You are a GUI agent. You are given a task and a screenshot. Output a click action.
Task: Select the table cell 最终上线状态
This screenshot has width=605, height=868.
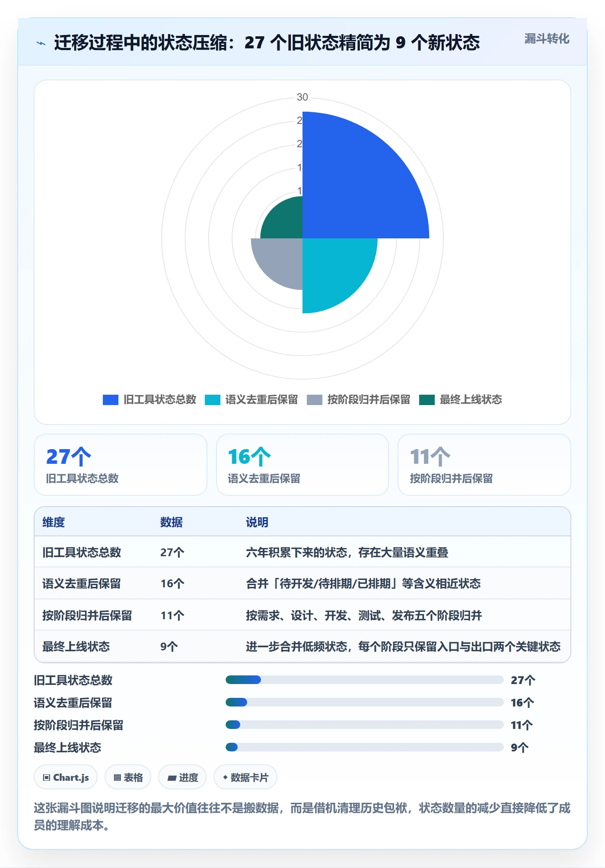76,646
